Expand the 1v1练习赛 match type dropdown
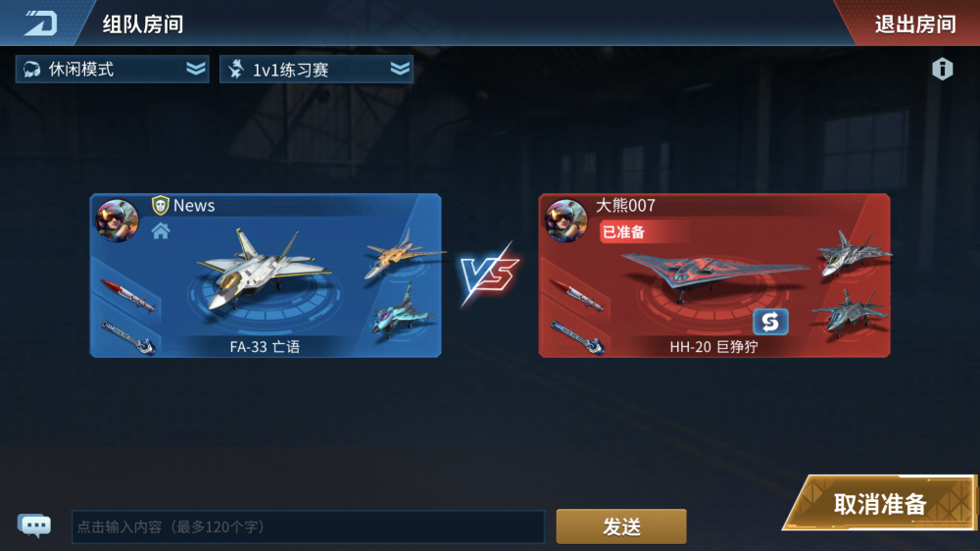Image resolution: width=980 pixels, height=551 pixels. [x=317, y=69]
